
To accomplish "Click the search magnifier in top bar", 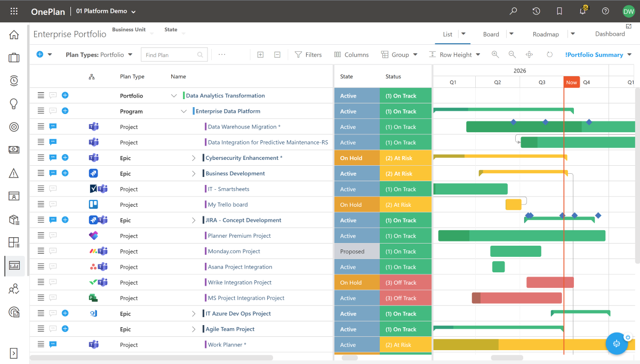I will coord(514,11).
